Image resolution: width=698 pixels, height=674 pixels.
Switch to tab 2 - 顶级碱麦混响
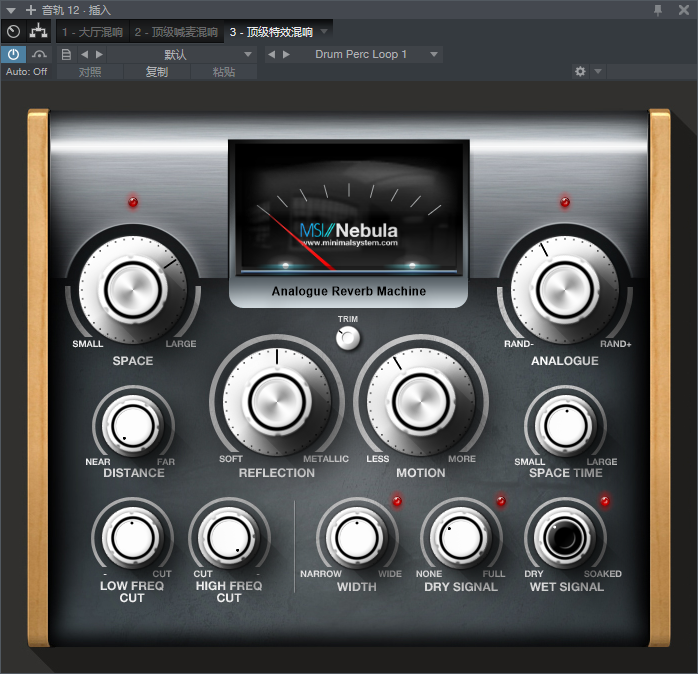176,32
